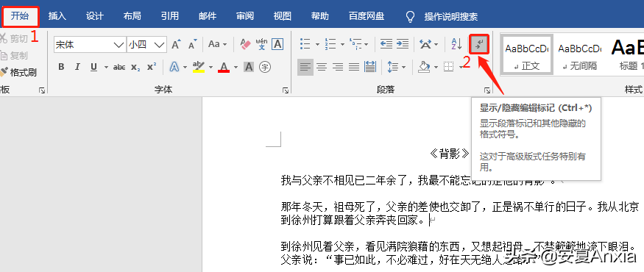Toggle subscript formatting
Viewport: 644px width, 272px height.
(x=135, y=67)
